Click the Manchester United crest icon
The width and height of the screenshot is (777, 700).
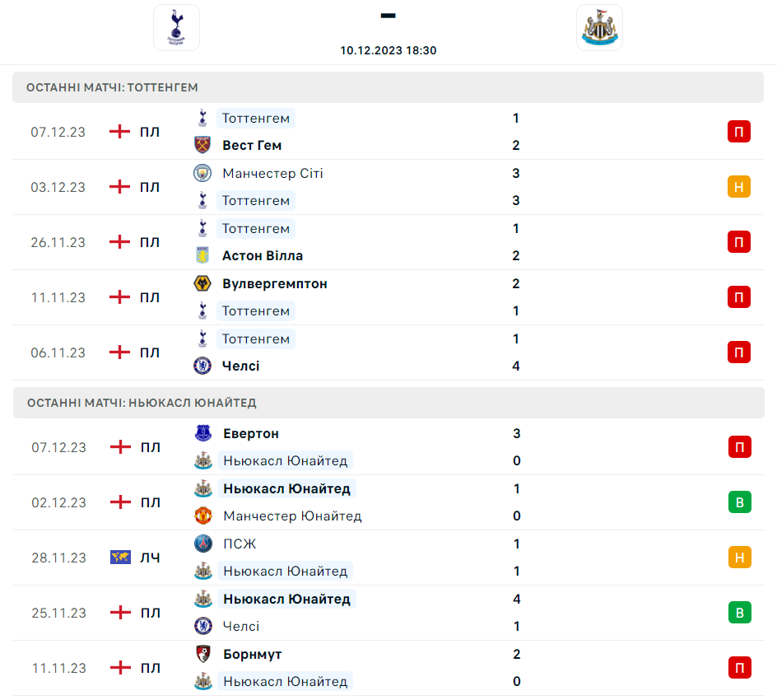coord(202,516)
